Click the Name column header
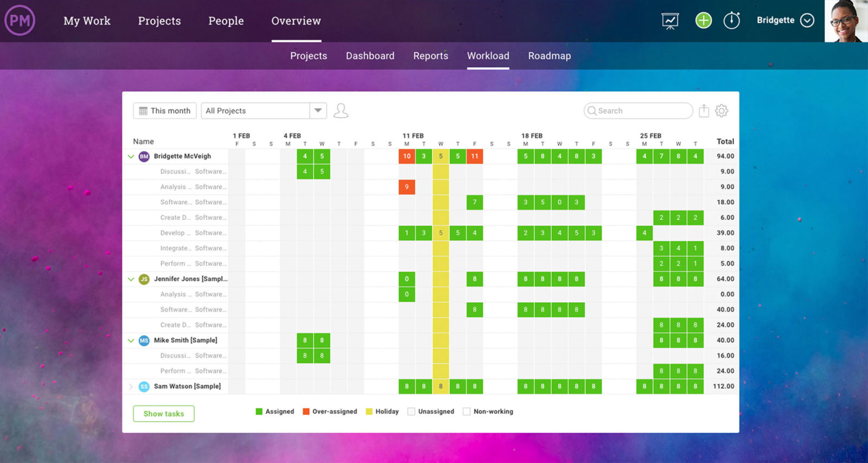The height and width of the screenshot is (463, 868). [143, 141]
